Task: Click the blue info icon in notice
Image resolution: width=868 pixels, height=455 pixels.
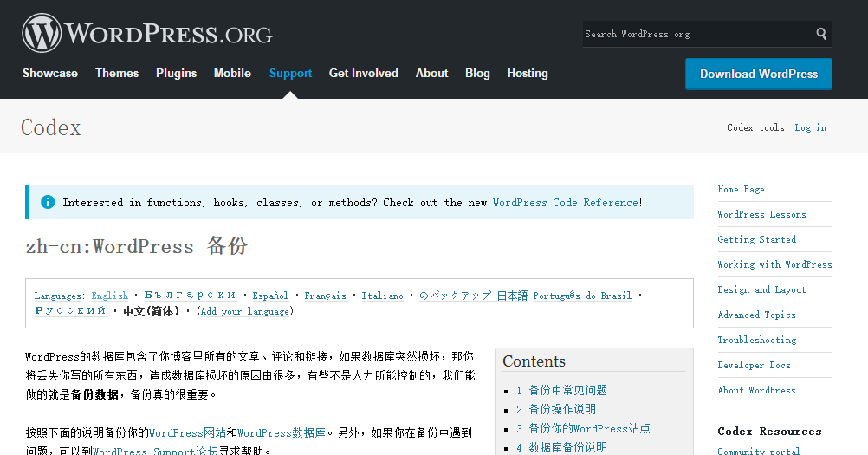Action: tap(47, 202)
